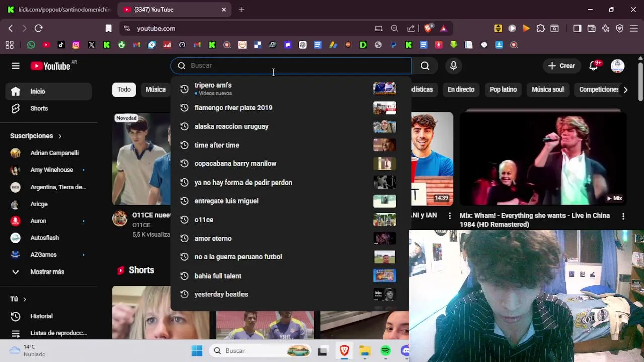The image size is (644, 362).
Task: Open Listas de reproducción in sidebar
Action: click(48, 333)
